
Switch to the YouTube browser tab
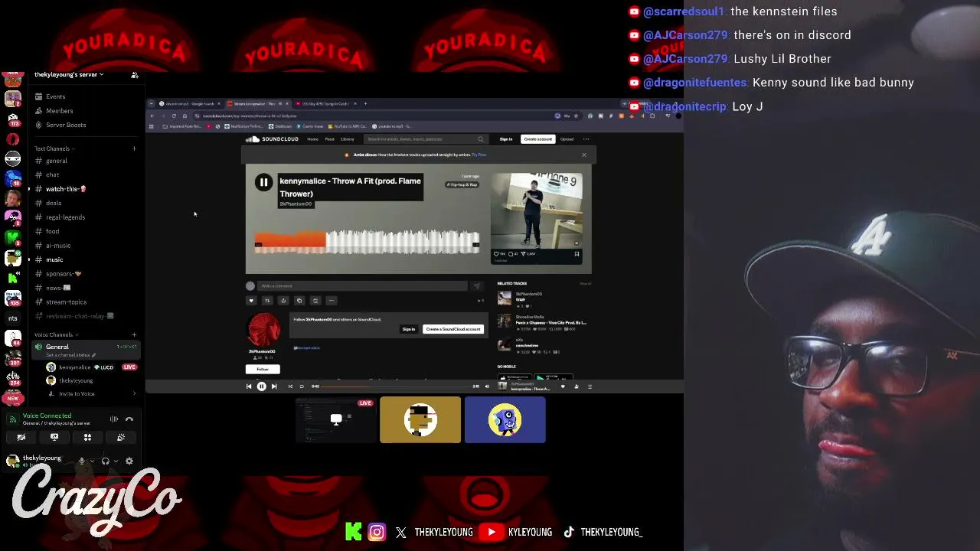pyautogui.click(x=325, y=103)
